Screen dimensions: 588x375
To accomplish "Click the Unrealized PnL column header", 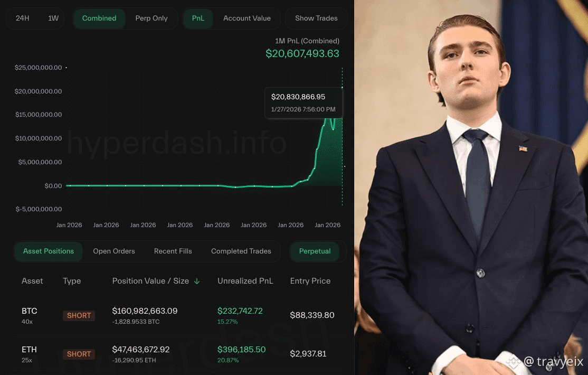I will click(245, 281).
